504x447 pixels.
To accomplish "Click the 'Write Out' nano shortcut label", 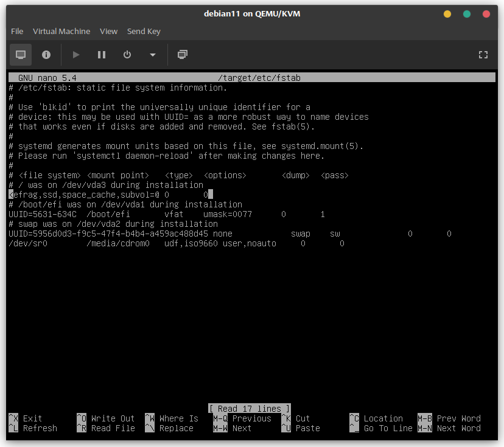I will [x=113, y=418].
